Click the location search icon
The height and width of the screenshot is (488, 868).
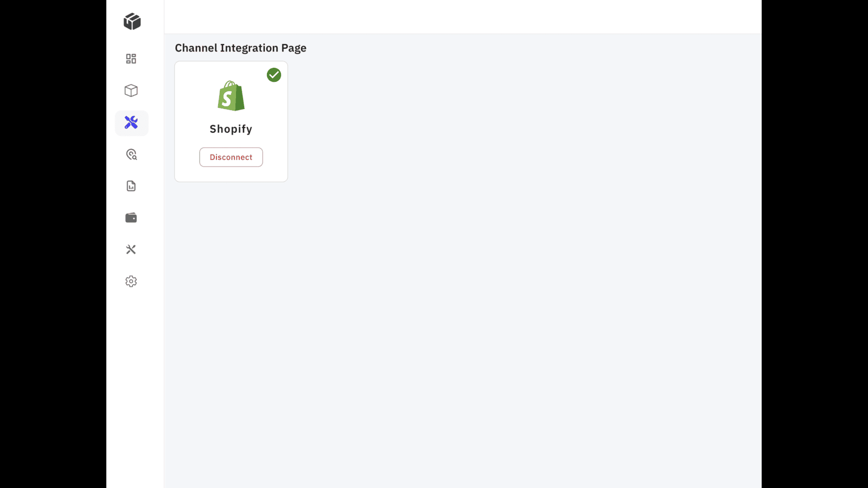131,155
